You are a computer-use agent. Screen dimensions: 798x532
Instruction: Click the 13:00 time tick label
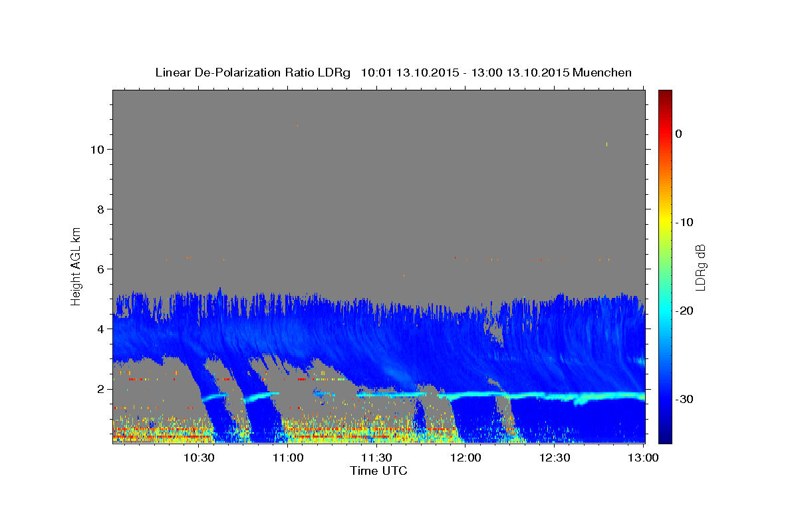(x=643, y=458)
